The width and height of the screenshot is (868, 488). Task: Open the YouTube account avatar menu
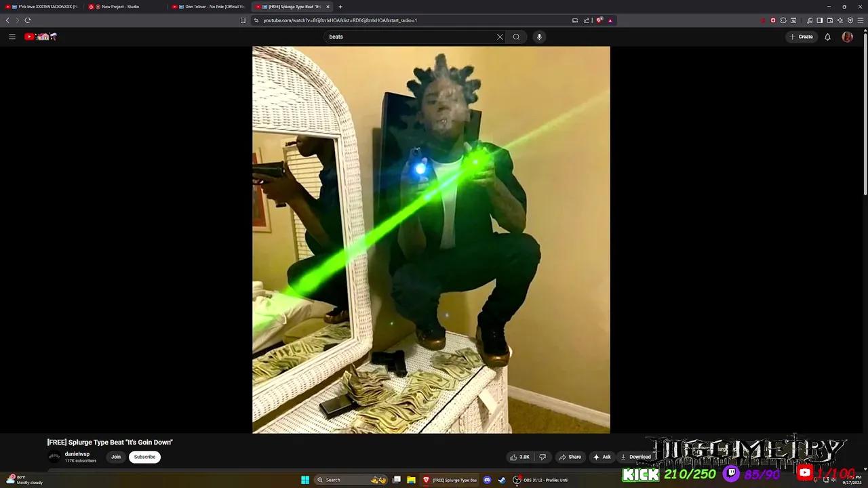pyautogui.click(x=847, y=37)
